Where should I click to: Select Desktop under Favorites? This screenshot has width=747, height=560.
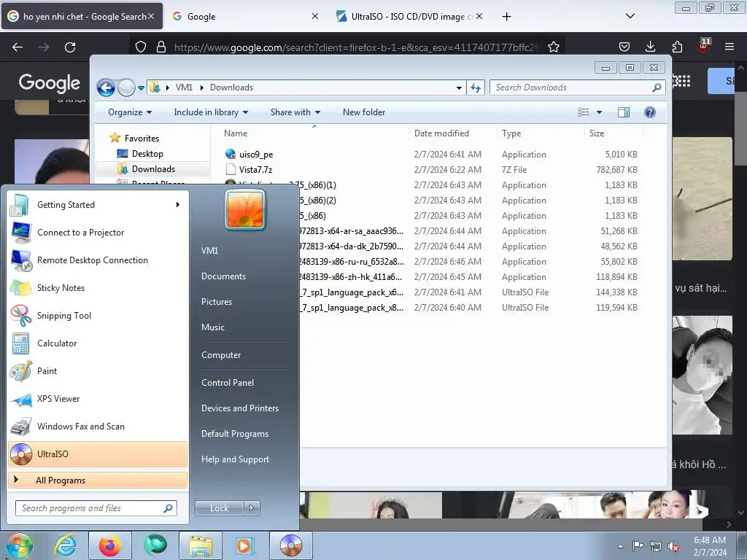pos(147,154)
